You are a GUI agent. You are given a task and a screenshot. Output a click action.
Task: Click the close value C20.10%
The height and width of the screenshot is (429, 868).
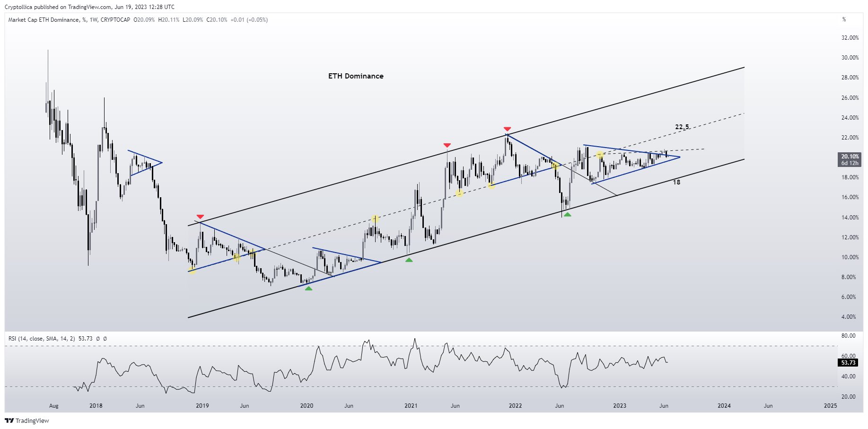coord(217,20)
